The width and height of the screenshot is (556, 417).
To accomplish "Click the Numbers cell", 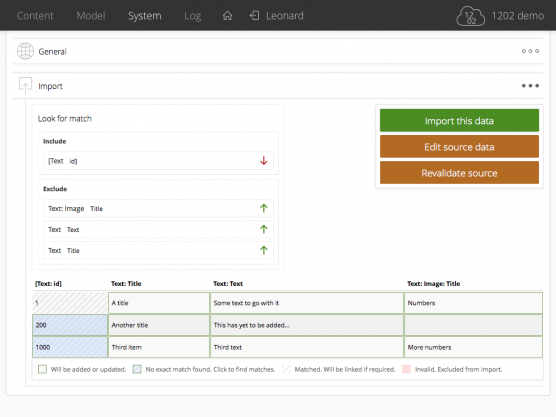I will click(x=473, y=303).
